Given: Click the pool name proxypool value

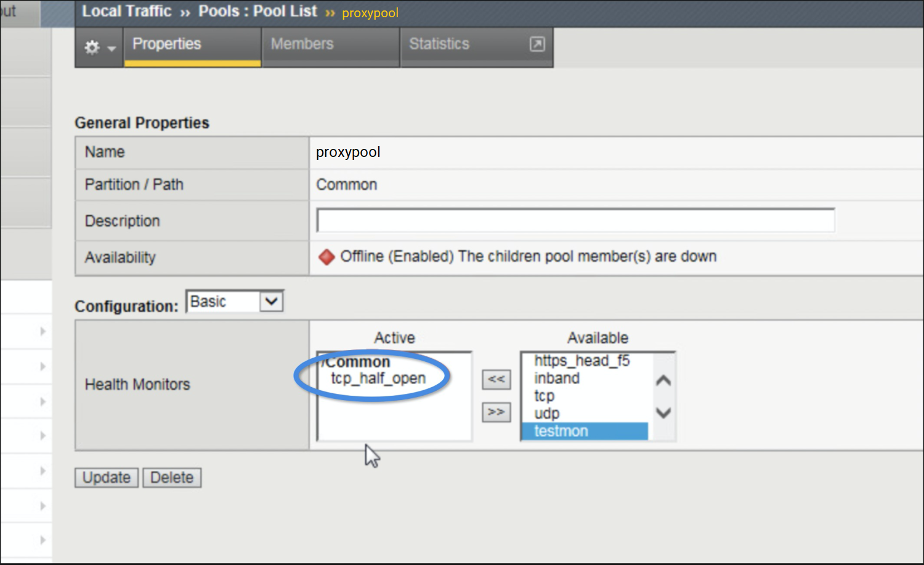Looking at the screenshot, I should click(348, 152).
